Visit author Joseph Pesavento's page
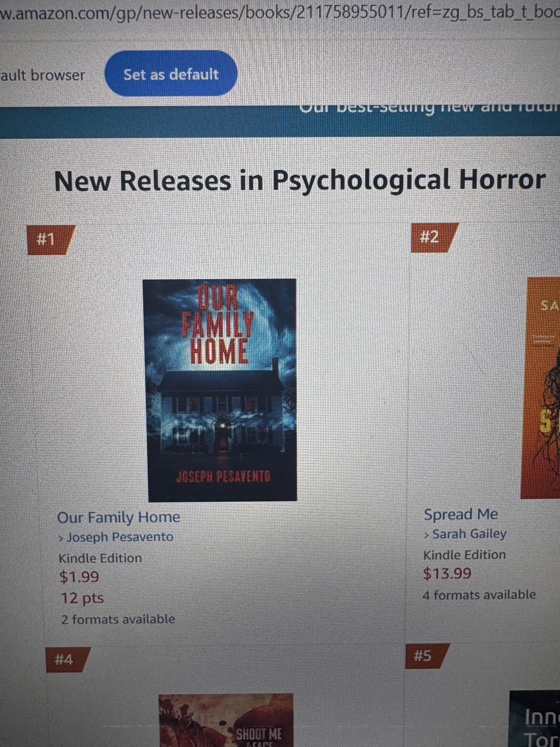Viewport: 560px width, 747px height. coord(116,537)
